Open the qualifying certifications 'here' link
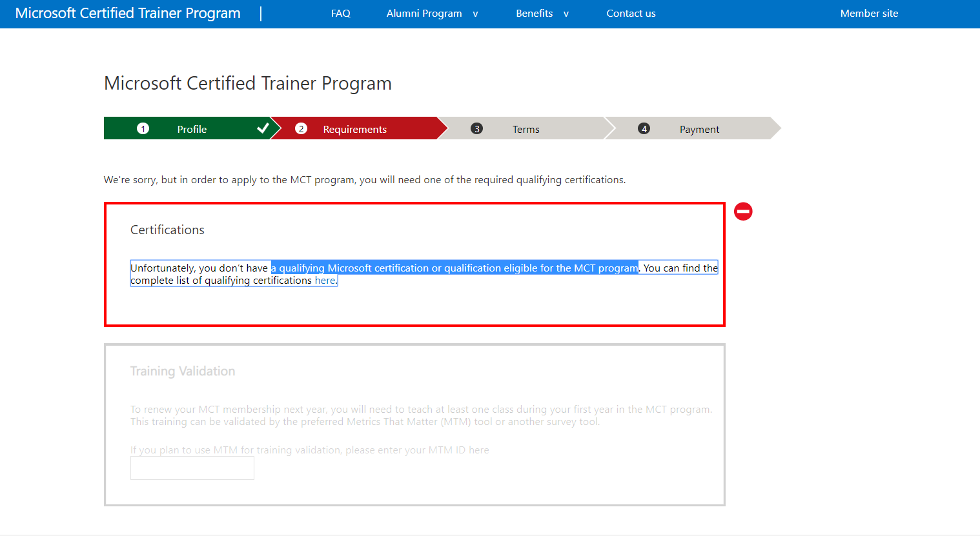Screen dimensions: 980x536 [325, 280]
